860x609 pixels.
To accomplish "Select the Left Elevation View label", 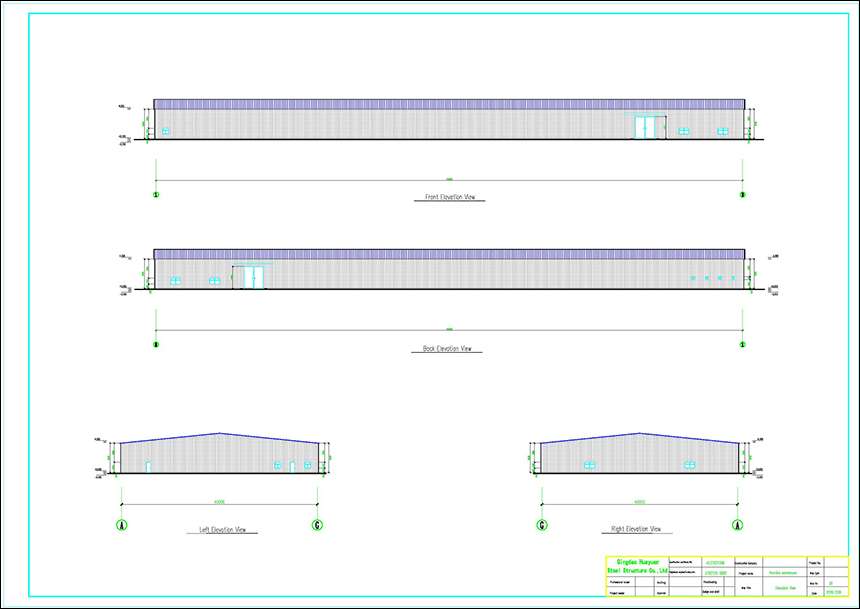I will (222, 529).
